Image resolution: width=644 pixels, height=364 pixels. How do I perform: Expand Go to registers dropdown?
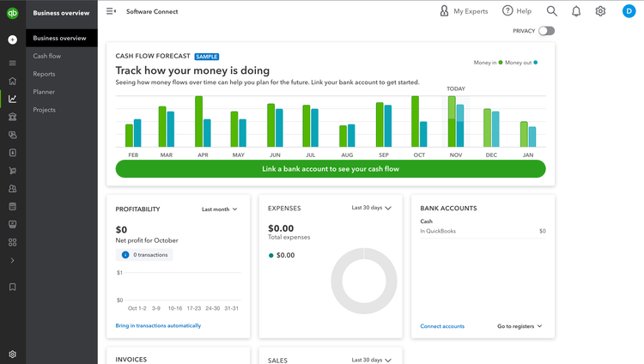[519, 326]
